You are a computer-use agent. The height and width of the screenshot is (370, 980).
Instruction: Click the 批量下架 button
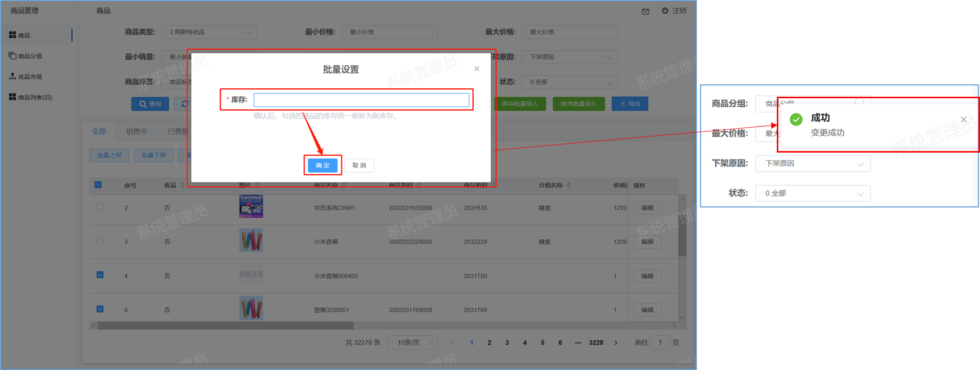154,155
